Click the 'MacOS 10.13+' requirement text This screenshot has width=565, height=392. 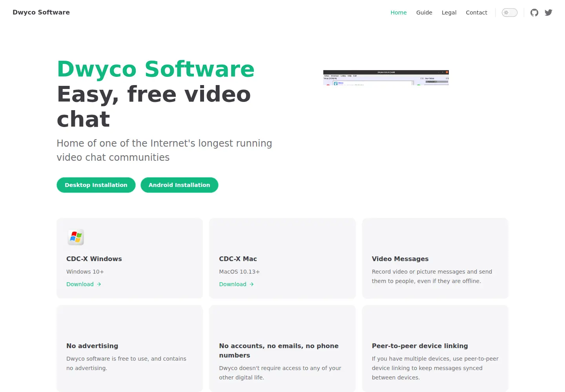click(x=239, y=272)
